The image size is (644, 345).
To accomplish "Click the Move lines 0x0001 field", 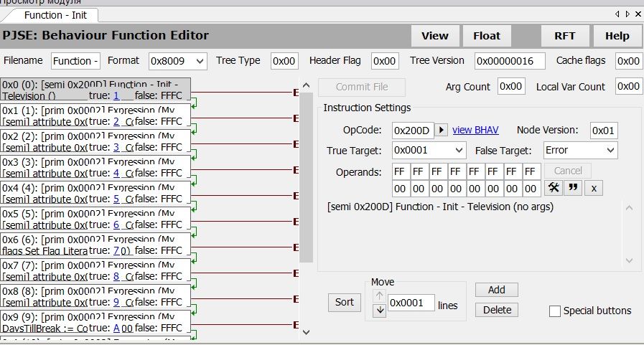I will (411, 303).
